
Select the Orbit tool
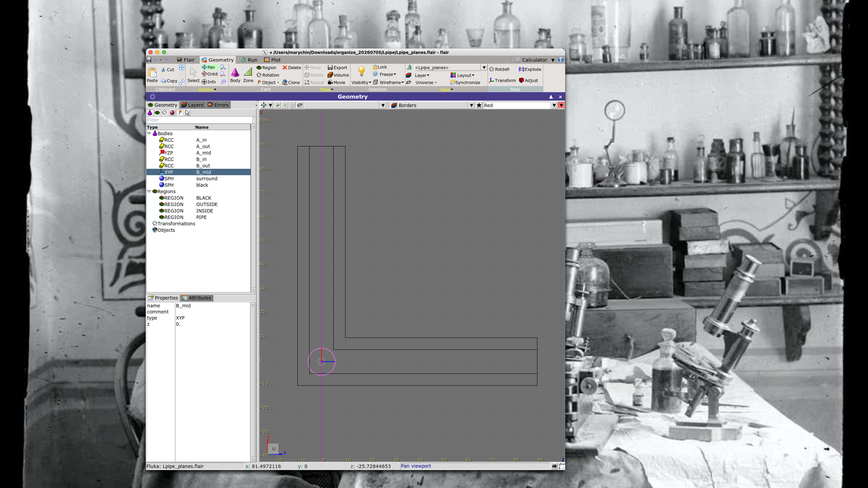point(210,74)
